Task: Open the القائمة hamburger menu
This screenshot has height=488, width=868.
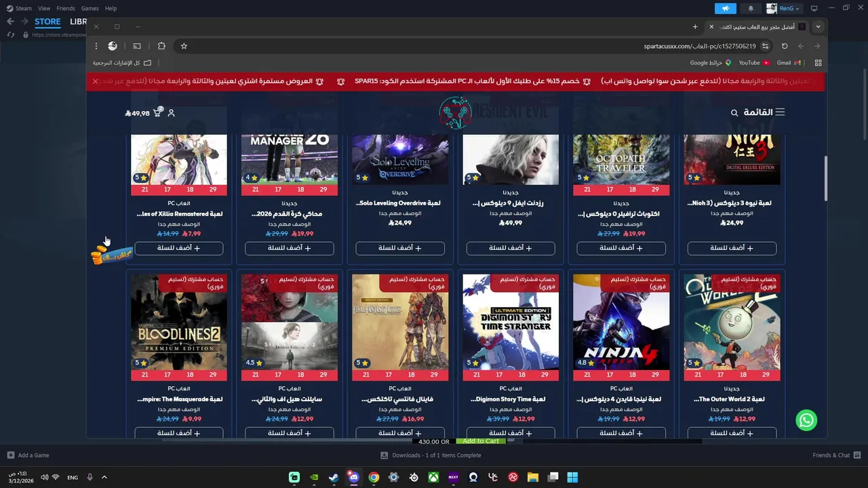Action: pos(764,112)
